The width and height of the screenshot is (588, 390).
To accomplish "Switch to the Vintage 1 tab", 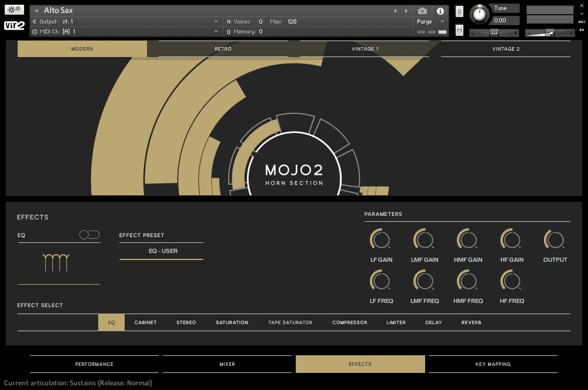I will coord(363,49).
